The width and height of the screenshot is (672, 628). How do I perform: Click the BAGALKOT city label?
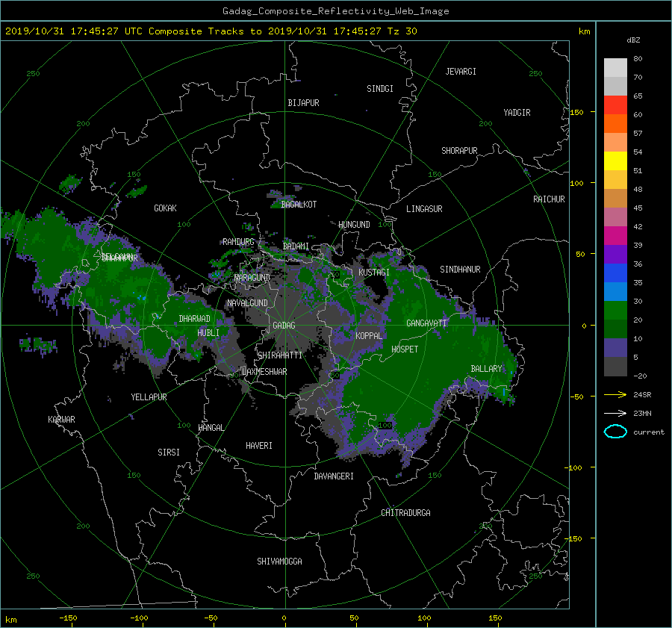pyautogui.click(x=299, y=205)
